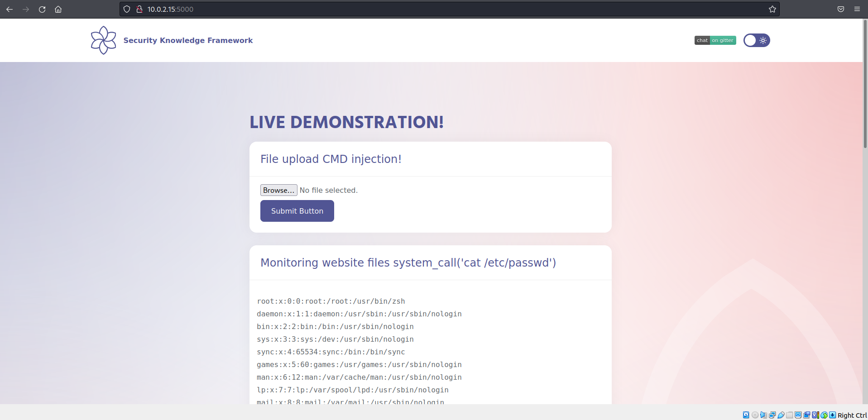The image size is (868, 420).
Task: Click VirtualBox keyboard capture arrow indicator
Action: (832, 415)
